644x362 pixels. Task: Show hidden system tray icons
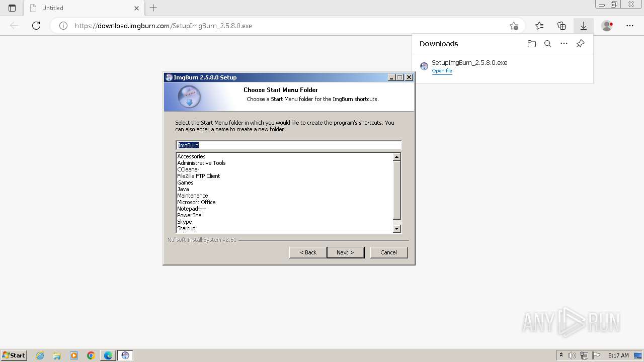[561, 355]
